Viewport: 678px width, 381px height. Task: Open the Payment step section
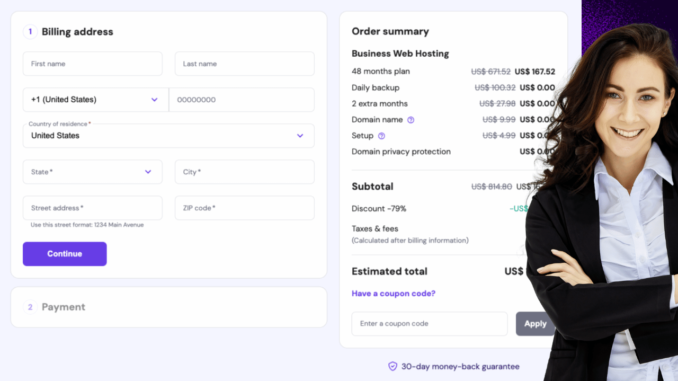169,307
